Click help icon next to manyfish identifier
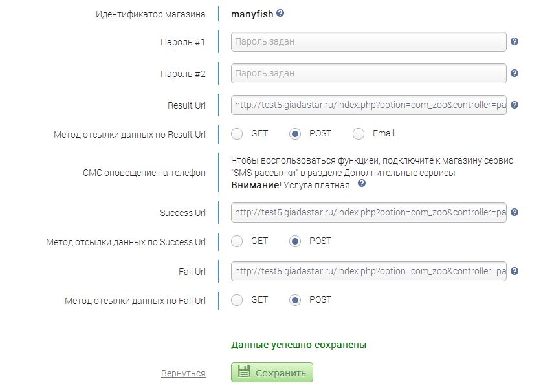The height and width of the screenshot is (392, 552). 280,13
